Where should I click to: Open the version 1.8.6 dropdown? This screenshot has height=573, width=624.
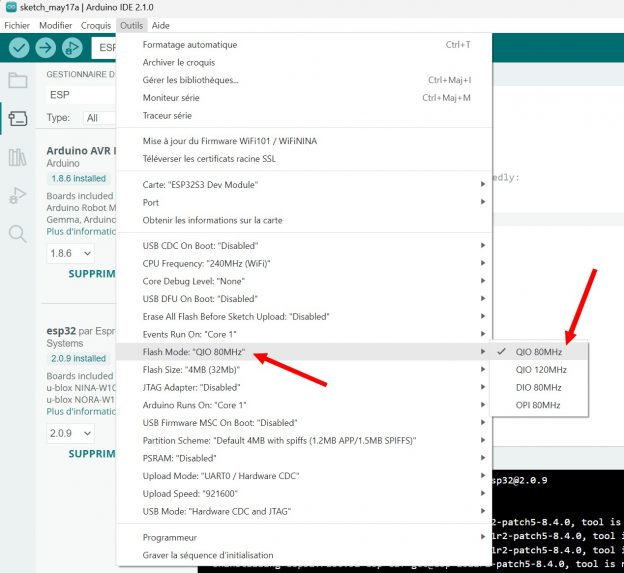(71, 254)
